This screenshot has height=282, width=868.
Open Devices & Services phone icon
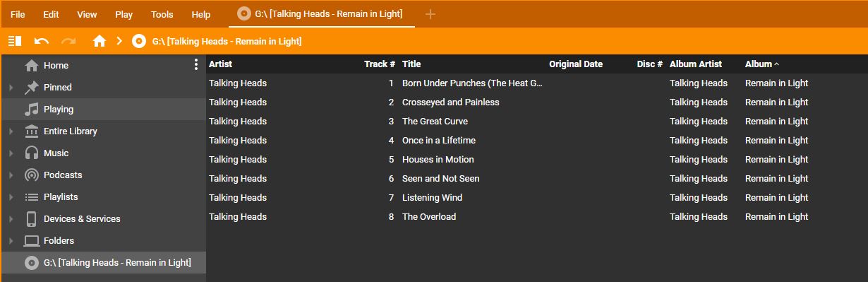32,218
